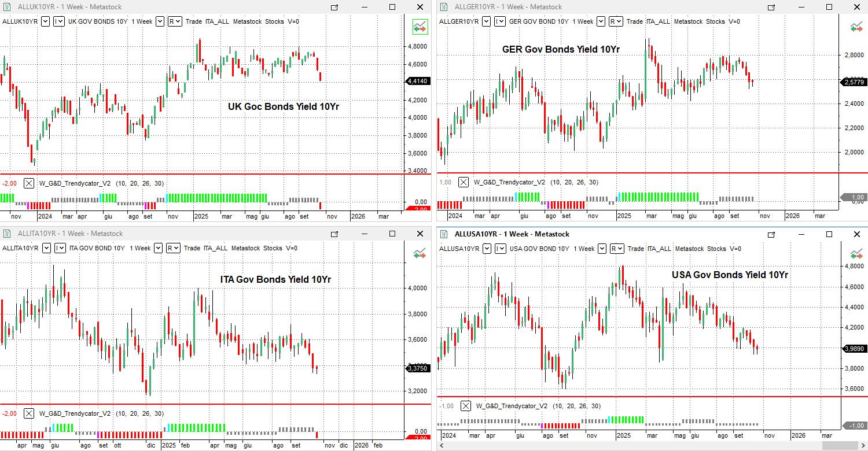Viewport: 868px width, 451px height.
Task: Click the Metastock label in Germany chart header
Action: [687, 21]
